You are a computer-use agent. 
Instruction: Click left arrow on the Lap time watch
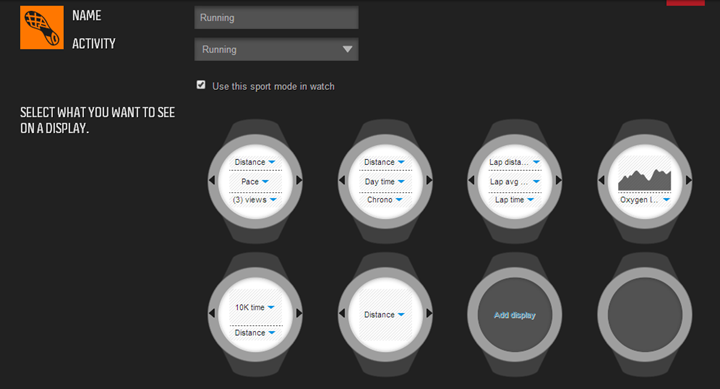coord(471,180)
